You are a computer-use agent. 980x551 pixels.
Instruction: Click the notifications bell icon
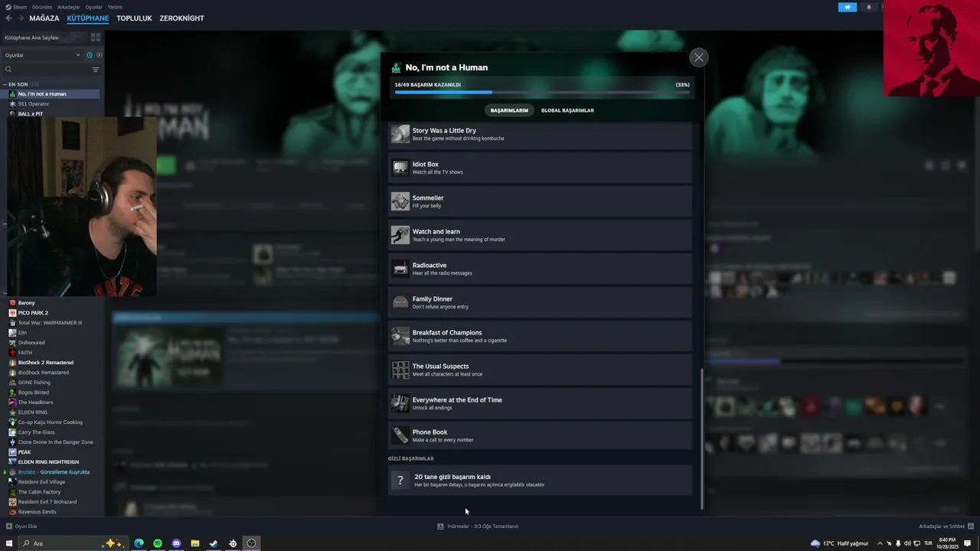point(868,7)
